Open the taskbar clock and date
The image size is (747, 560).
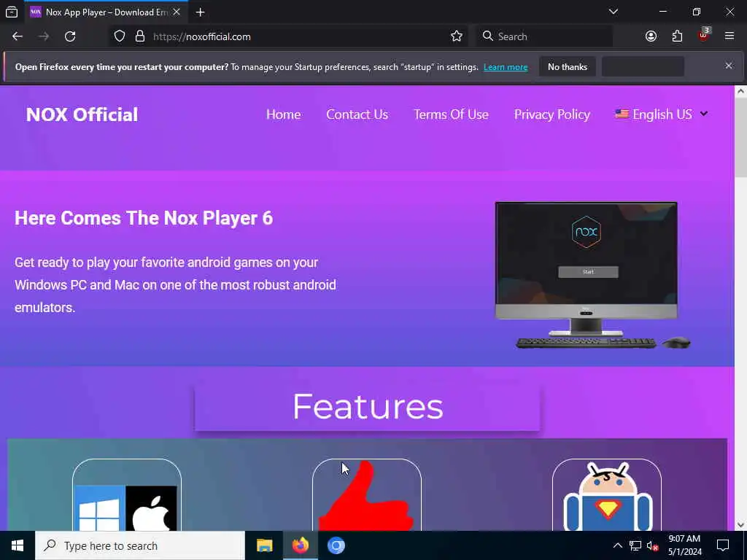click(x=684, y=545)
